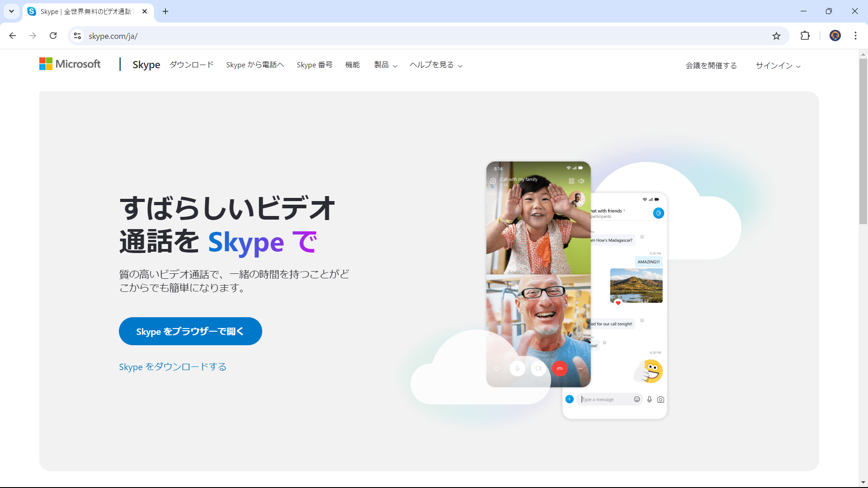Expand the ヘルプを見る dropdown
This screenshot has width=868, height=488.
pyautogui.click(x=436, y=65)
